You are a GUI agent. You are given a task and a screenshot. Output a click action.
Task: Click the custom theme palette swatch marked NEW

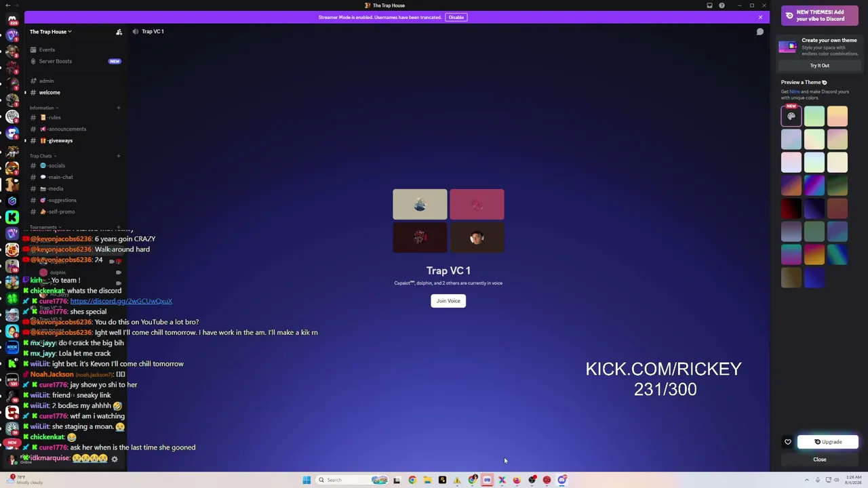click(791, 116)
